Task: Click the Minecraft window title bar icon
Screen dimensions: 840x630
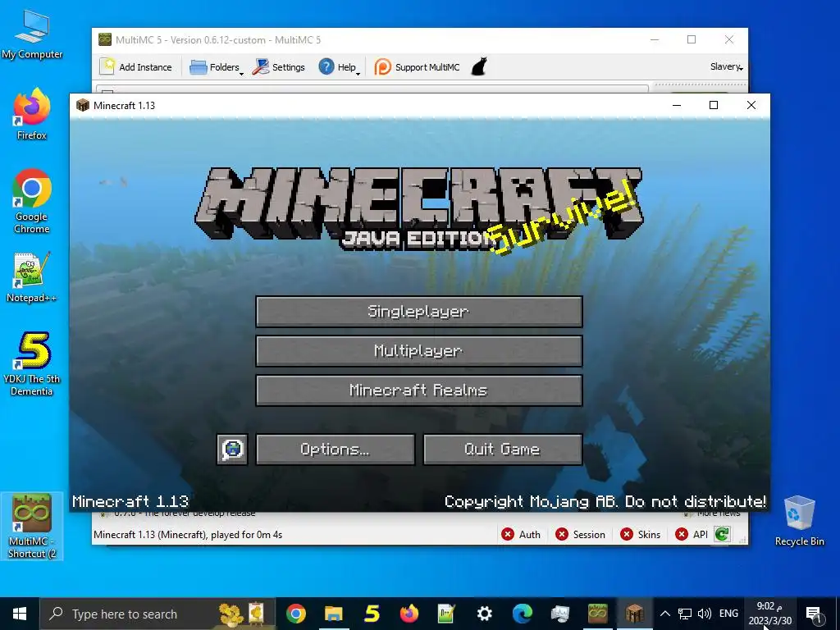Action: coord(83,105)
